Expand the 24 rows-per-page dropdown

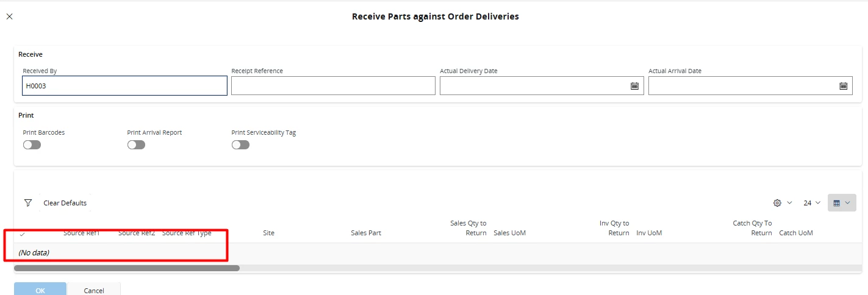pyautogui.click(x=812, y=203)
